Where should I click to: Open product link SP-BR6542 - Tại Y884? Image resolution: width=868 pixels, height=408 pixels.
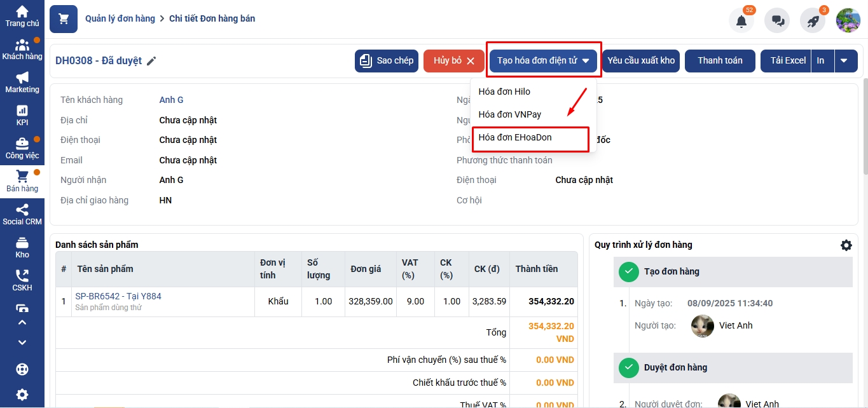coord(118,296)
